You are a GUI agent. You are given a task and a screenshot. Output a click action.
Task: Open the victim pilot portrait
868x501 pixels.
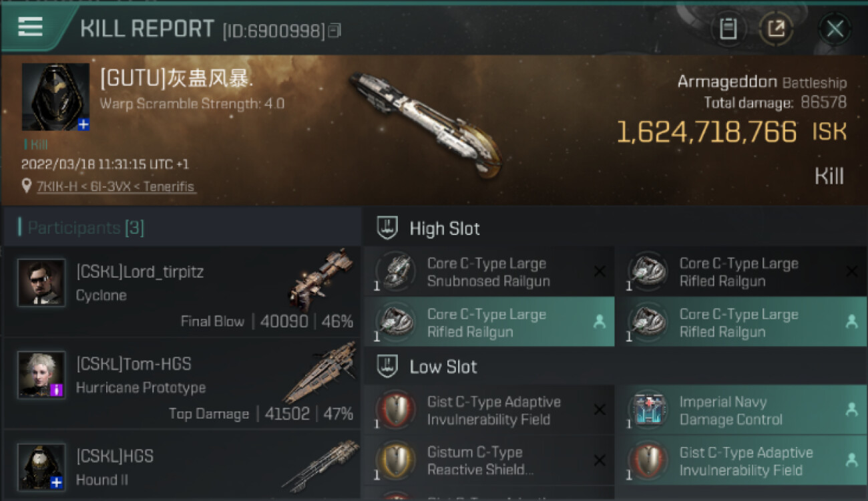click(55, 97)
